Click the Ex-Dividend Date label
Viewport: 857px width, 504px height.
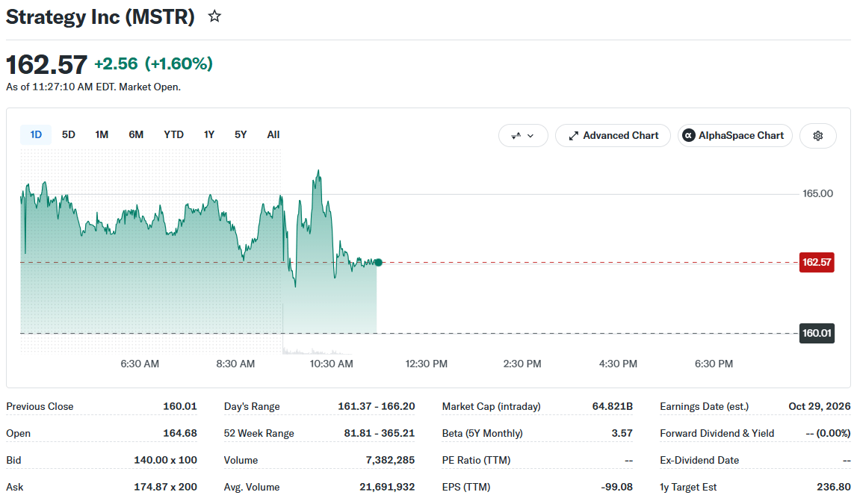[x=699, y=460]
